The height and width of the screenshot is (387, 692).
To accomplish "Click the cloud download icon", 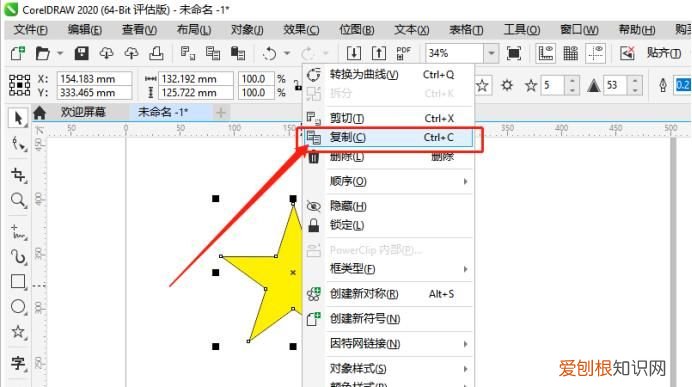I will coord(106,53).
